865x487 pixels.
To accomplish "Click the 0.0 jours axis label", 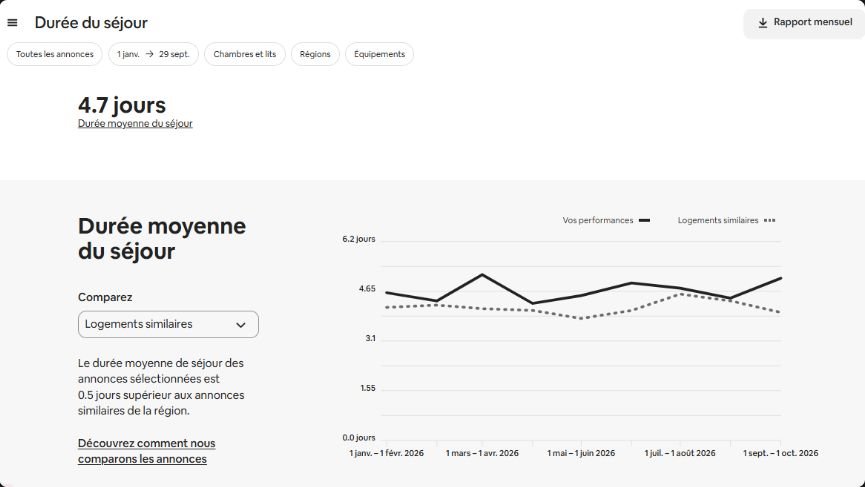I will pyautogui.click(x=359, y=437).
